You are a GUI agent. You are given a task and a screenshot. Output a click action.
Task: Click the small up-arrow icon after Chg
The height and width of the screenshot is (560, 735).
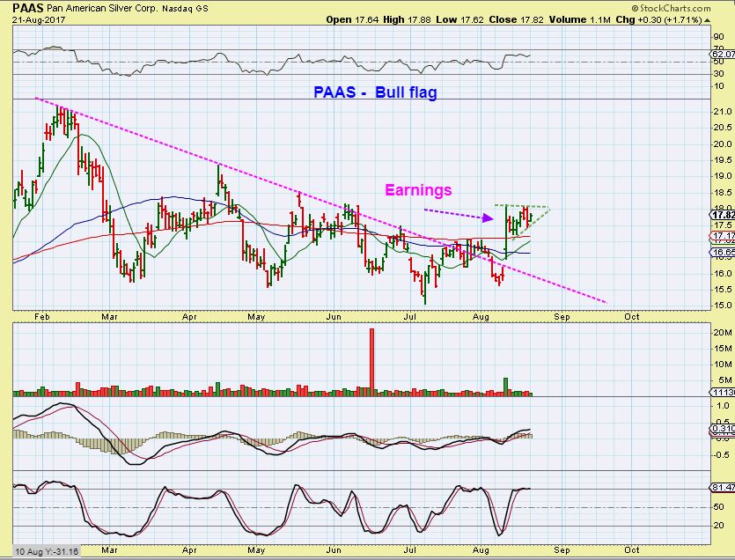point(707,20)
